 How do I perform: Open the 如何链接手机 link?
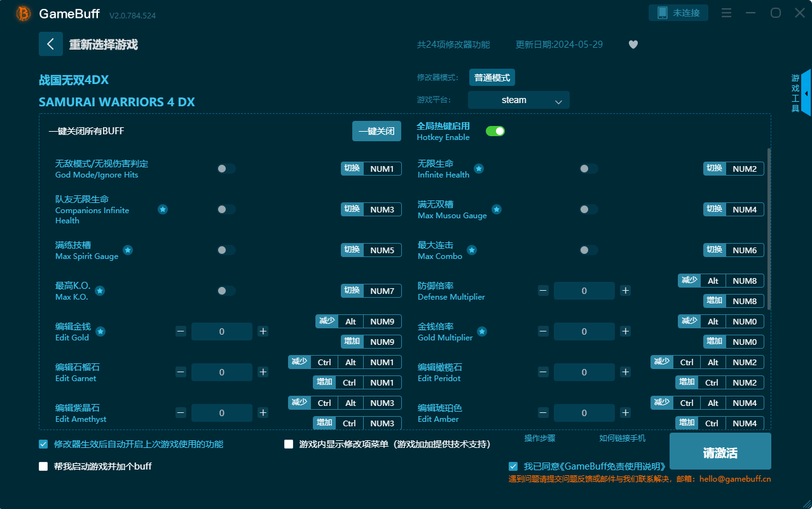point(623,438)
